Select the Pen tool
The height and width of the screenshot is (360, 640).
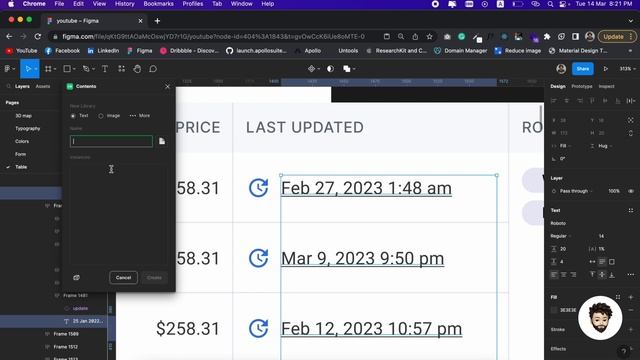pyautogui.click(x=86, y=69)
